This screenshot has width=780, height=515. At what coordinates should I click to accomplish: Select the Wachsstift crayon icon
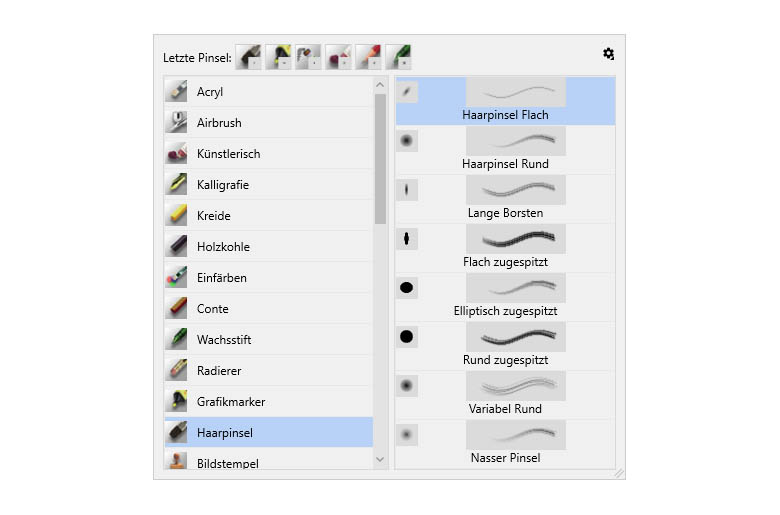[176, 339]
